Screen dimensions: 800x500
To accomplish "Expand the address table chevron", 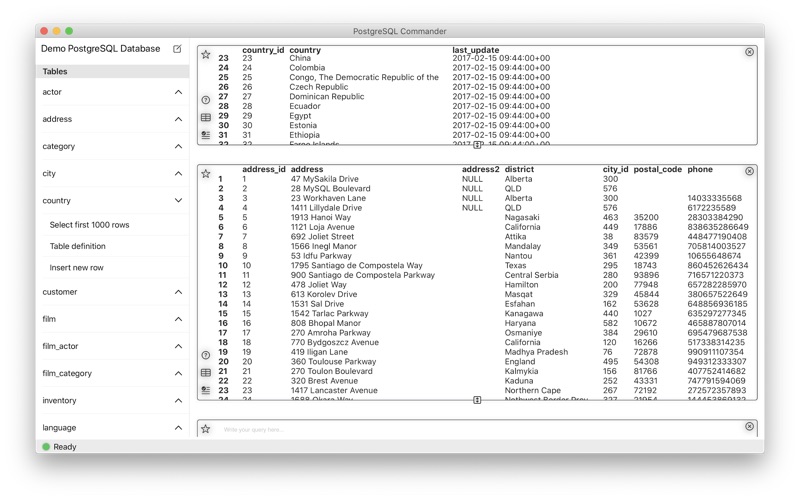I will tap(178, 119).
